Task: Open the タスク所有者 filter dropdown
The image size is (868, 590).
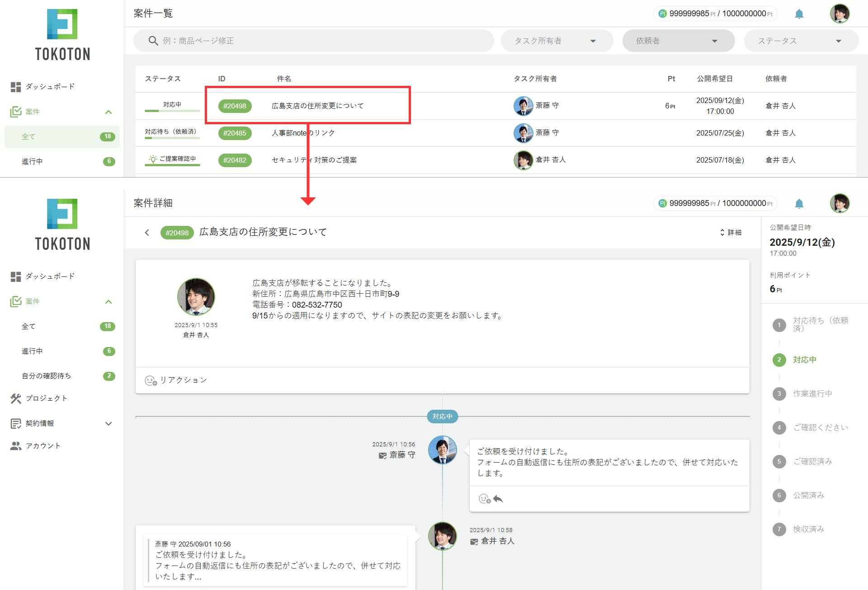Action: [557, 41]
